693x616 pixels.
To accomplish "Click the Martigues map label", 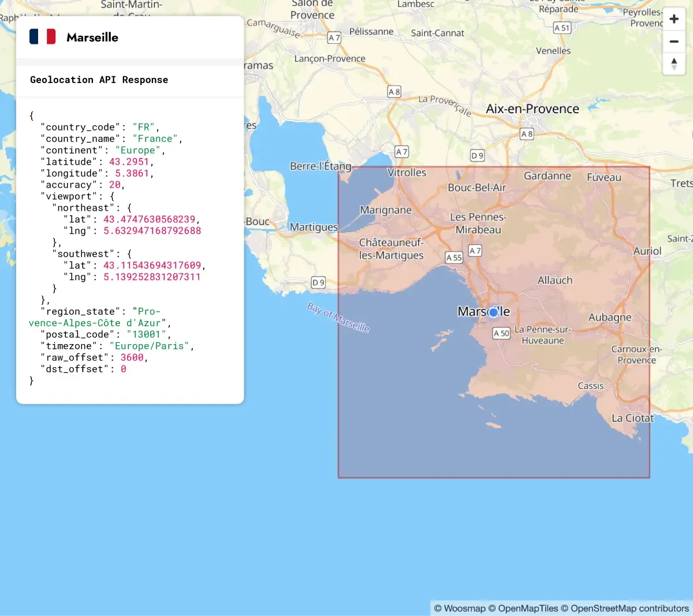I will [x=314, y=227].
